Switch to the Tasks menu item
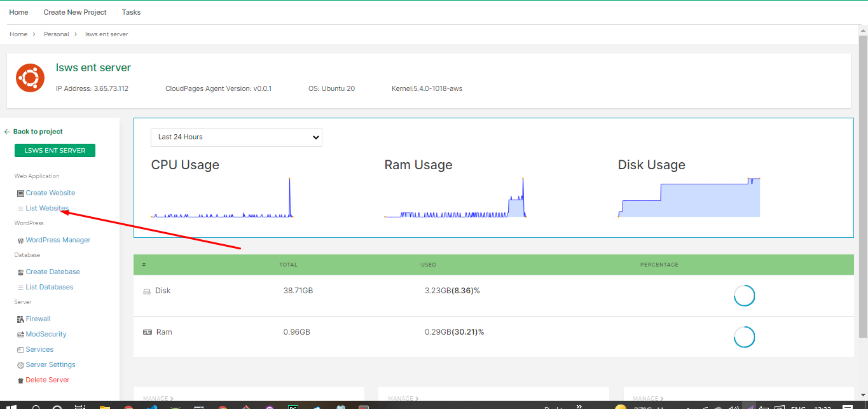 pos(131,11)
